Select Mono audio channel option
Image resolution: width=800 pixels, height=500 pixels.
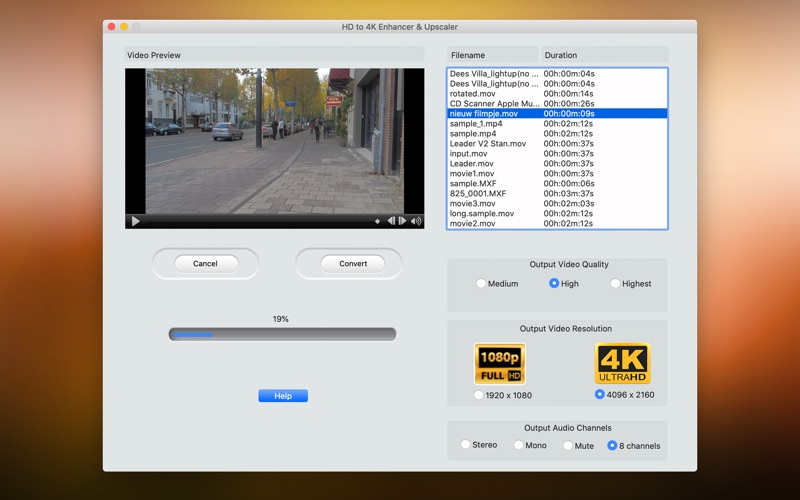tap(518, 445)
